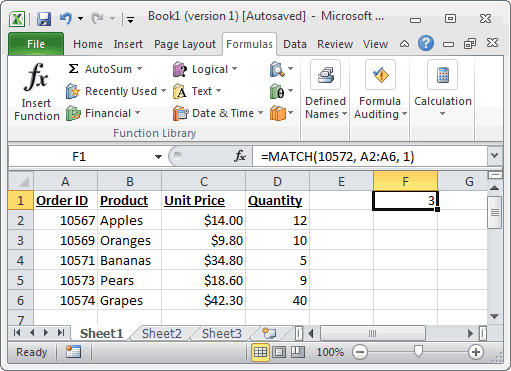Click the AutoSum sigma icon

coord(73,69)
